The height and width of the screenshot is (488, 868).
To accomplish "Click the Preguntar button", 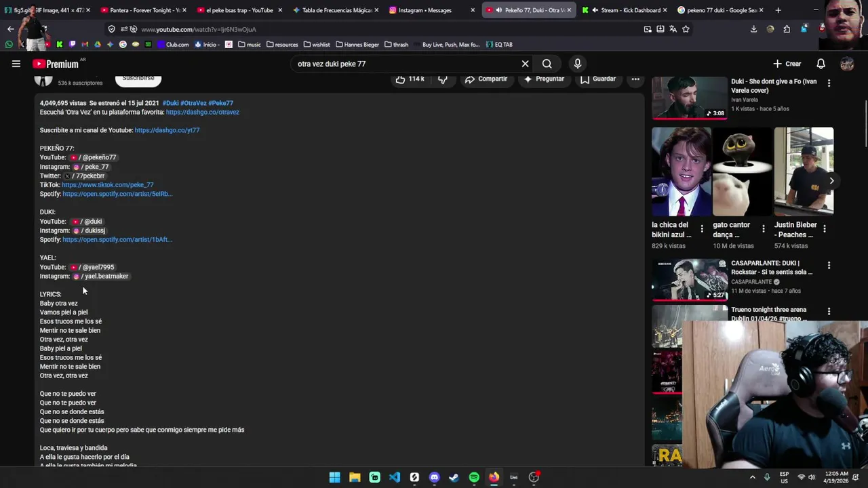I will (543, 79).
